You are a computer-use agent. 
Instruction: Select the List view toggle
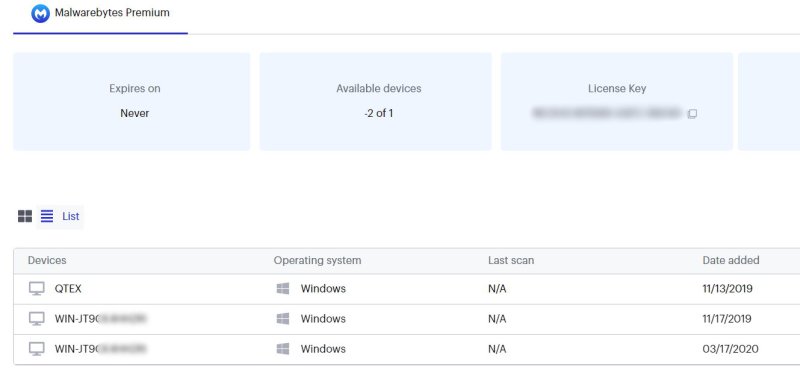60,216
